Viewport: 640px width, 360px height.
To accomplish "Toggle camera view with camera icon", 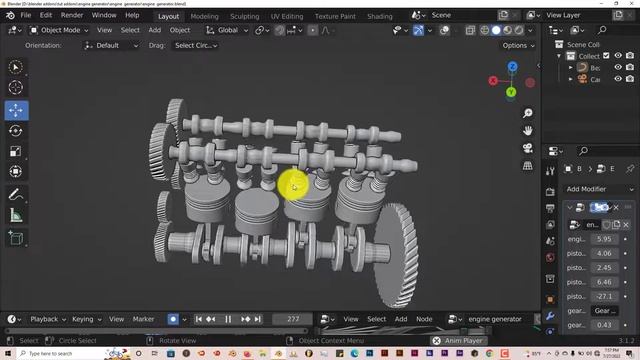I will click(528, 148).
